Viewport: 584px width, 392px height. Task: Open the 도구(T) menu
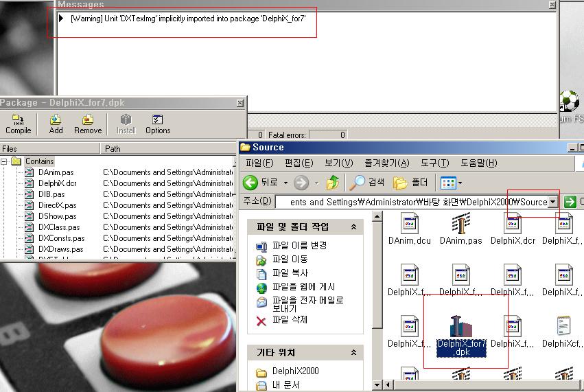(x=434, y=163)
